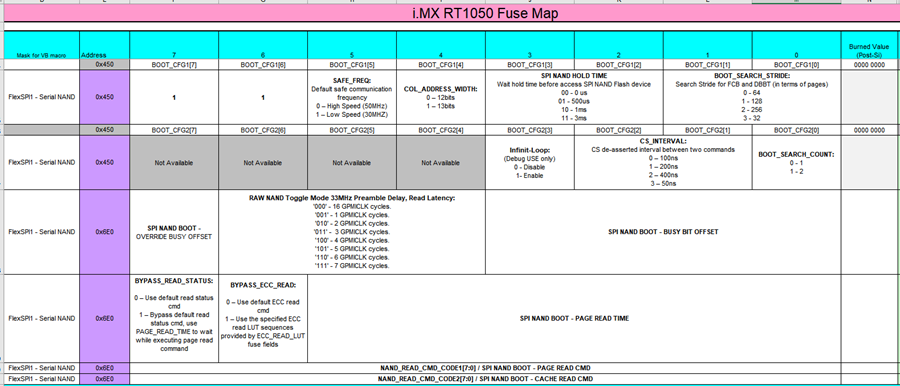Click Not Available under BOOT_CFG2[7]
The width and height of the screenshot is (900, 386).
tap(174, 163)
